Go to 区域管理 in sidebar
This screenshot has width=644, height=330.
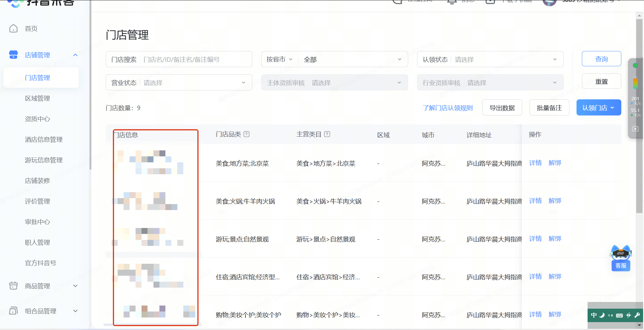coord(37,98)
